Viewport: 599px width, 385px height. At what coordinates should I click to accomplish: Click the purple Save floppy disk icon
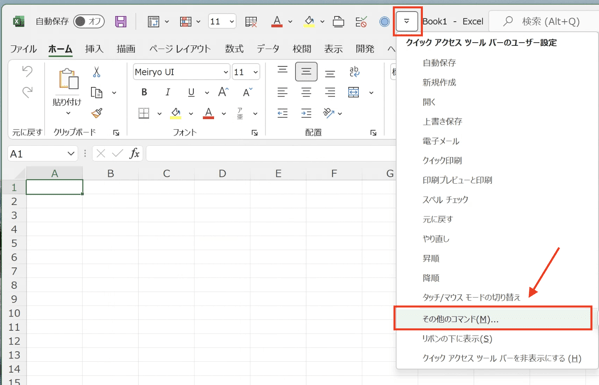point(121,21)
